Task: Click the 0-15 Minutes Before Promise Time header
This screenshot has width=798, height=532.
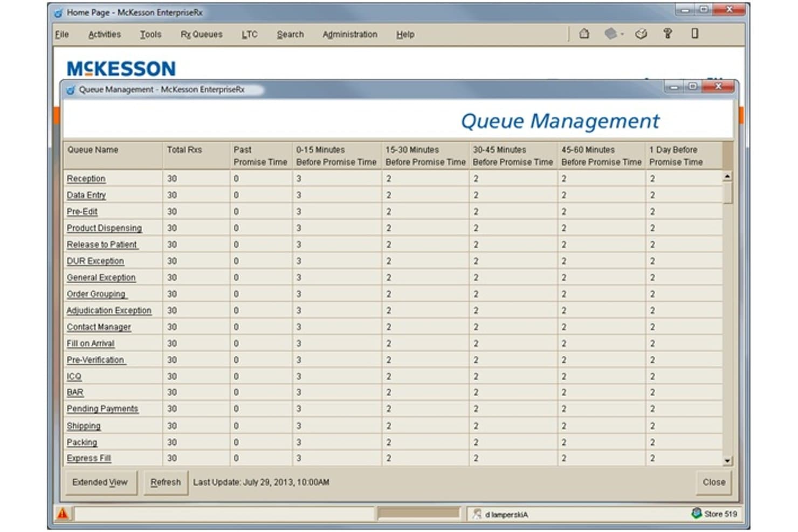Action: coord(337,156)
